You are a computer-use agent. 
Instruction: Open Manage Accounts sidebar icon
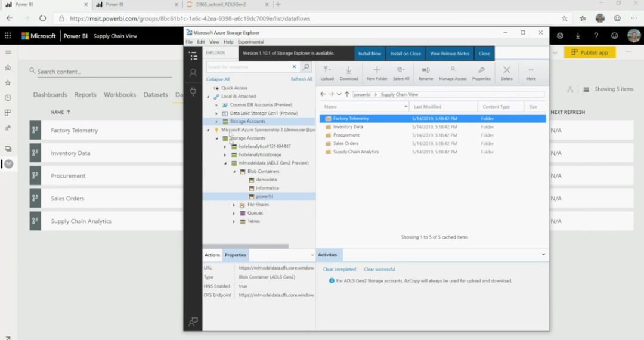tap(193, 73)
